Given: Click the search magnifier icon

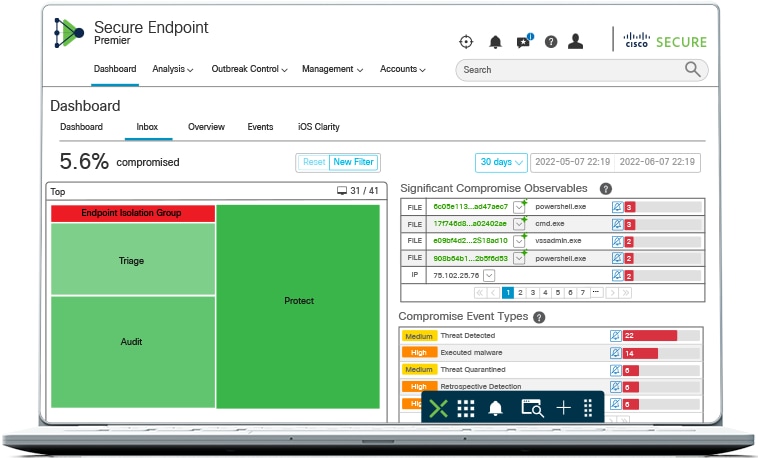Looking at the screenshot, I should click(x=692, y=69).
